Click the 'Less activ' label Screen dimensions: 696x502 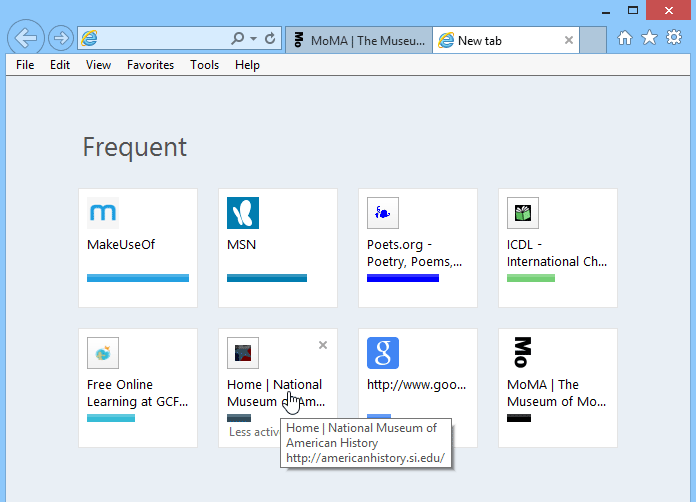tap(254, 432)
